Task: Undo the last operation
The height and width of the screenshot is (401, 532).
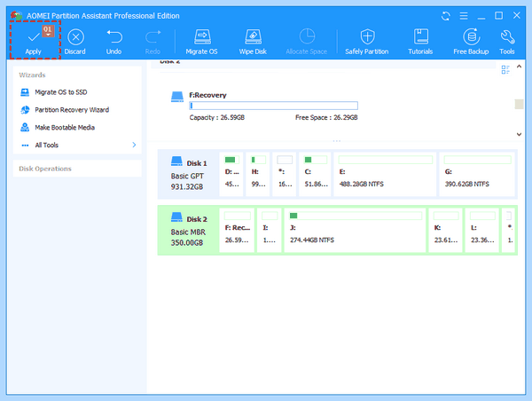Action: pyautogui.click(x=114, y=42)
